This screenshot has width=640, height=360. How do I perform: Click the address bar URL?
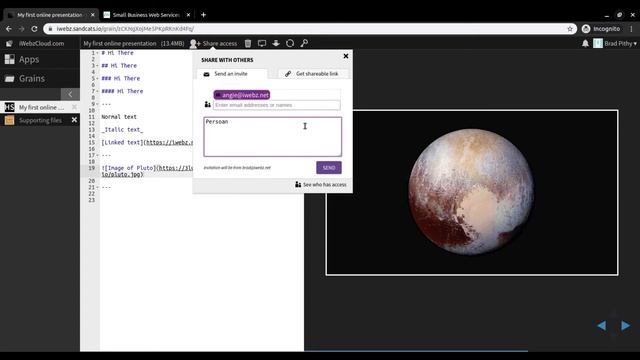[125, 29]
